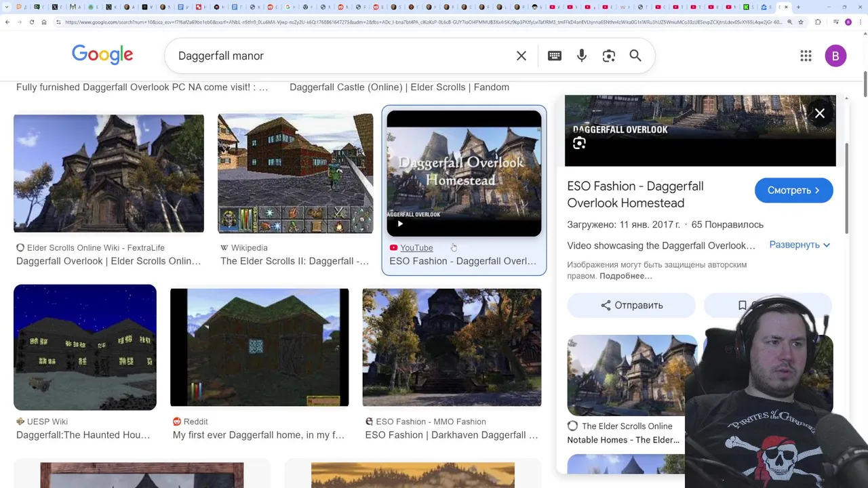Image resolution: width=868 pixels, height=488 pixels.
Task: Open the Daggerfall Castle Fandom result caption
Action: pos(399,87)
